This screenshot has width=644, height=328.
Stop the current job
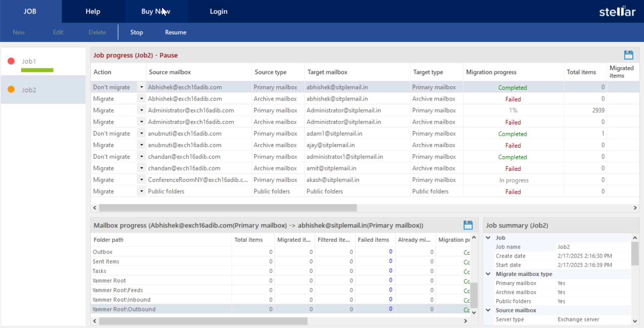(x=137, y=32)
